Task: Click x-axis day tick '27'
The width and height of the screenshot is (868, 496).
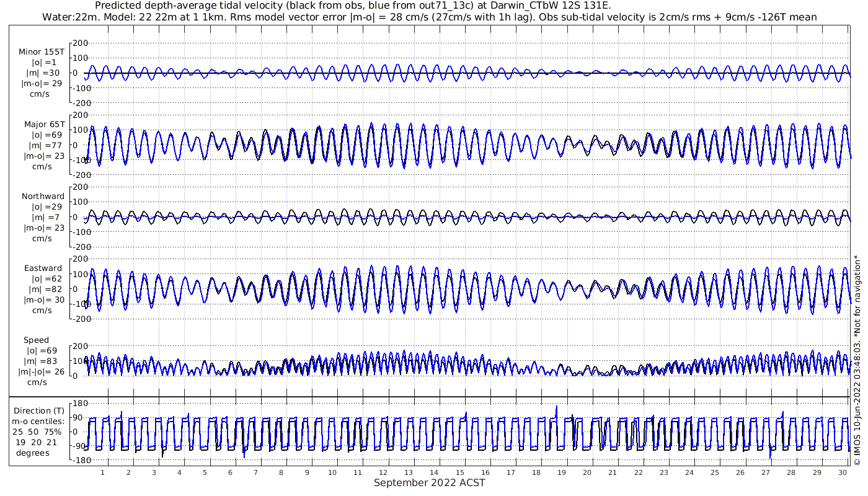Action: click(766, 472)
